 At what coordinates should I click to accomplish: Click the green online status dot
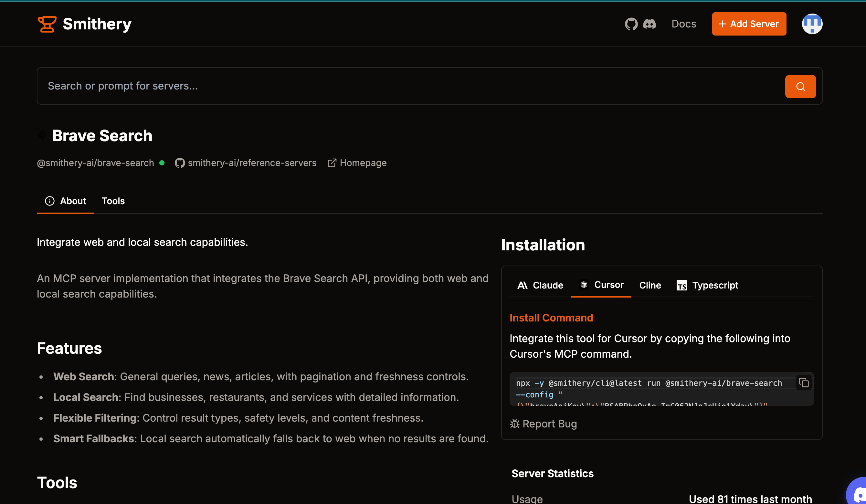[162, 163]
